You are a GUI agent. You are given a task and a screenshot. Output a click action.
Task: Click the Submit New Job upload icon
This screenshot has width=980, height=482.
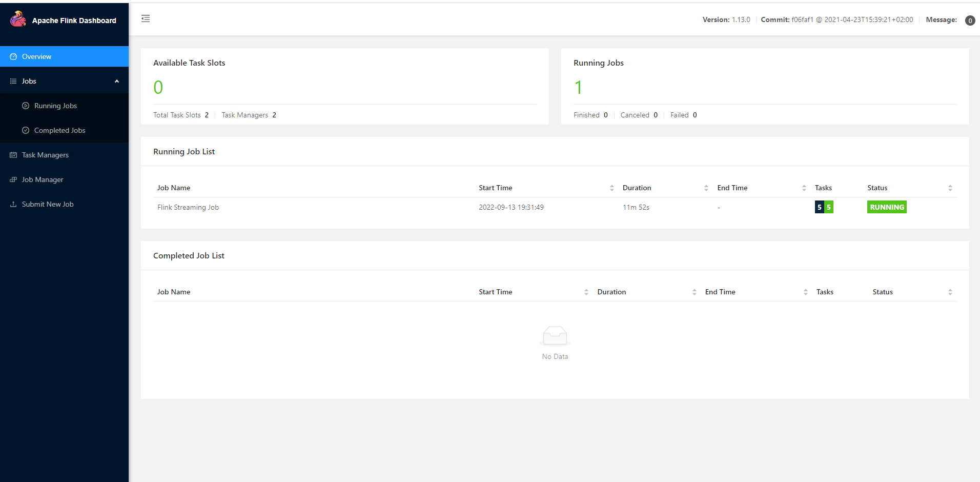13,204
